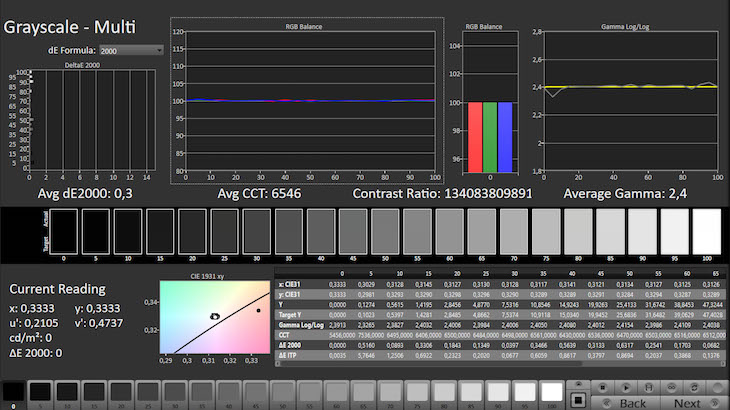Select the 50 level gray swatch in bottom strip

[x=283, y=392]
